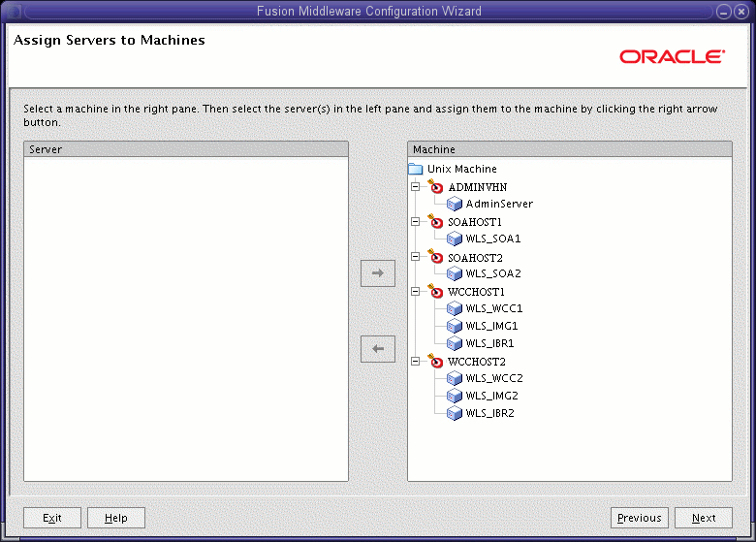756x542 pixels.
Task: Click the SOAHOST2 machine icon
Action: coord(435,257)
